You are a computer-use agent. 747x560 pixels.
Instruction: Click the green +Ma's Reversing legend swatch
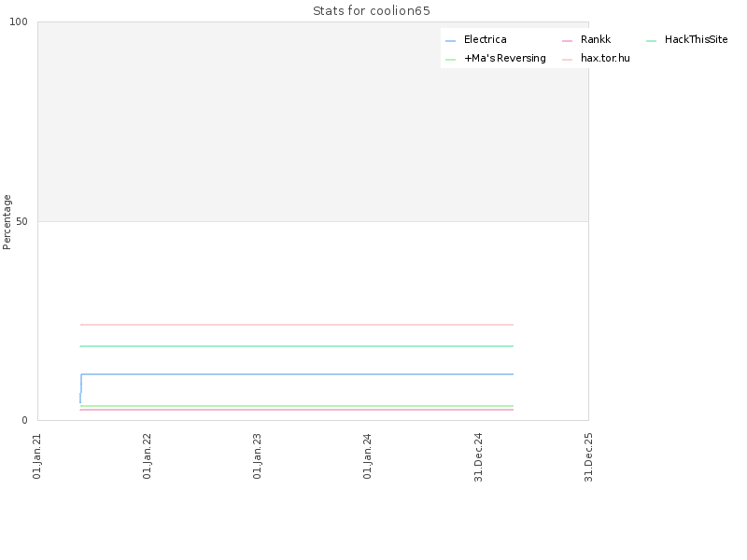(451, 60)
